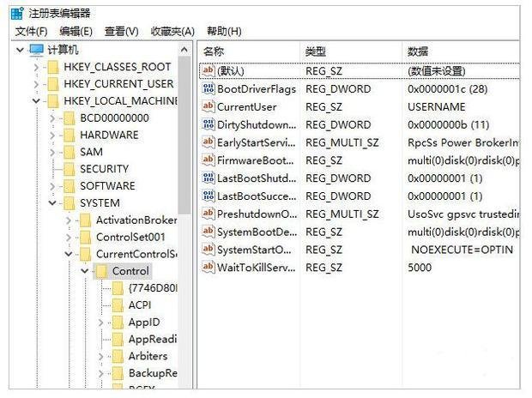Image resolution: width=532 pixels, height=398 pixels.
Task: Expand the HKEY_CURRENT_USER tree node
Action: 36,84
